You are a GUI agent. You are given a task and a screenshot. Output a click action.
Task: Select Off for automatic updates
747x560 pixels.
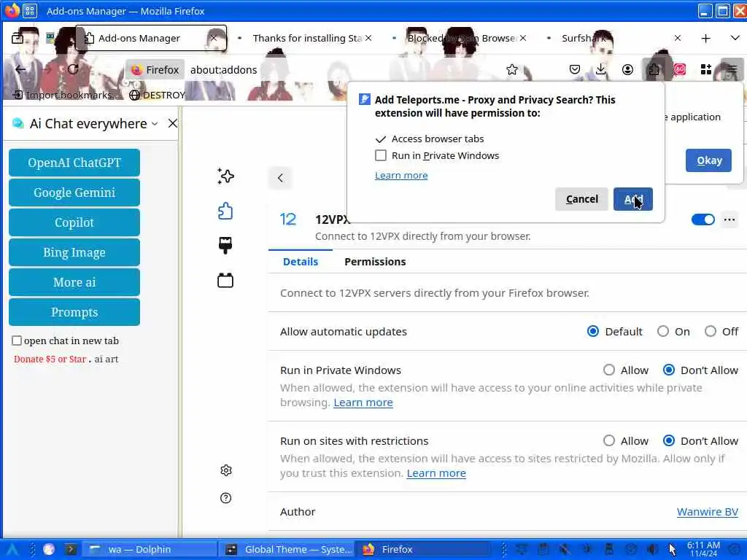pyautogui.click(x=711, y=332)
